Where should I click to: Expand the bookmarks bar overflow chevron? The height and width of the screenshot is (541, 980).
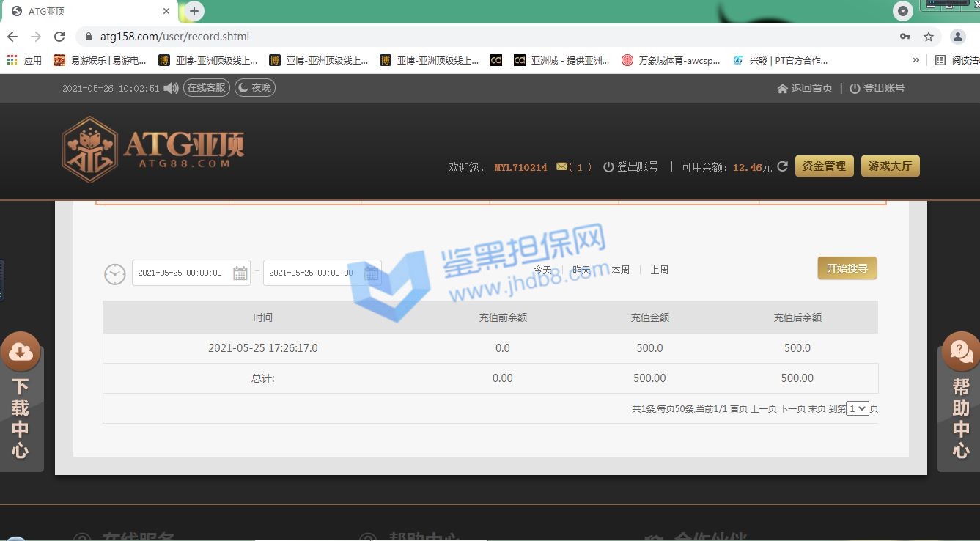click(x=915, y=60)
